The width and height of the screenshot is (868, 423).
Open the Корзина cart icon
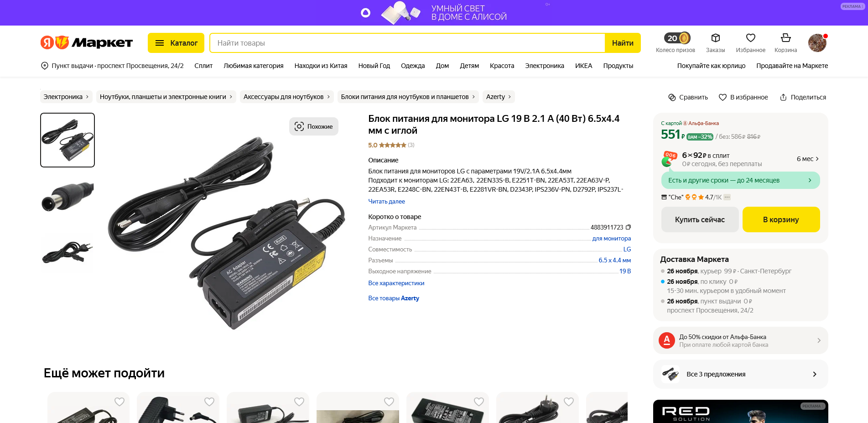tap(785, 38)
